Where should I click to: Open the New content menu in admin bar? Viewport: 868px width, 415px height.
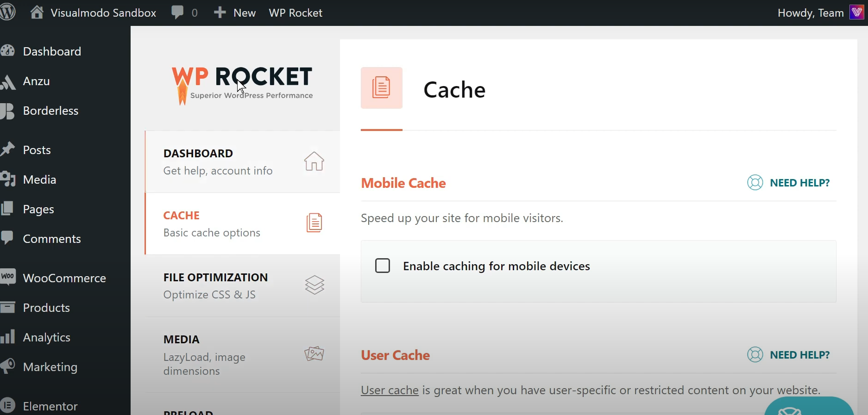pyautogui.click(x=235, y=12)
